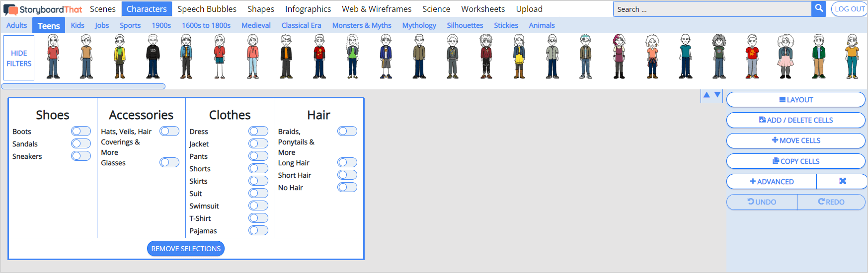Enable the Pajamas filter

pos(258,230)
